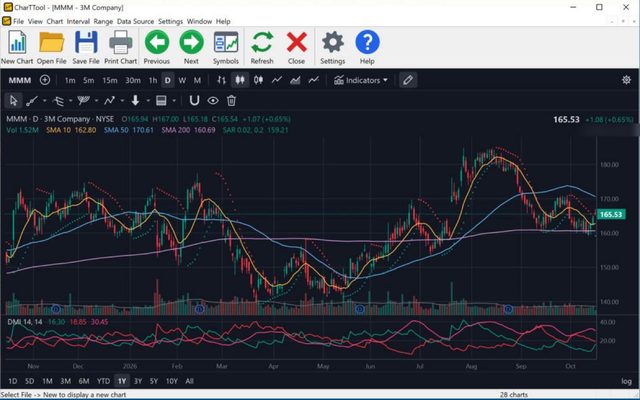640x400 pixels.
Task: Click the 165.53 price label on axis
Action: coord(611,215)
